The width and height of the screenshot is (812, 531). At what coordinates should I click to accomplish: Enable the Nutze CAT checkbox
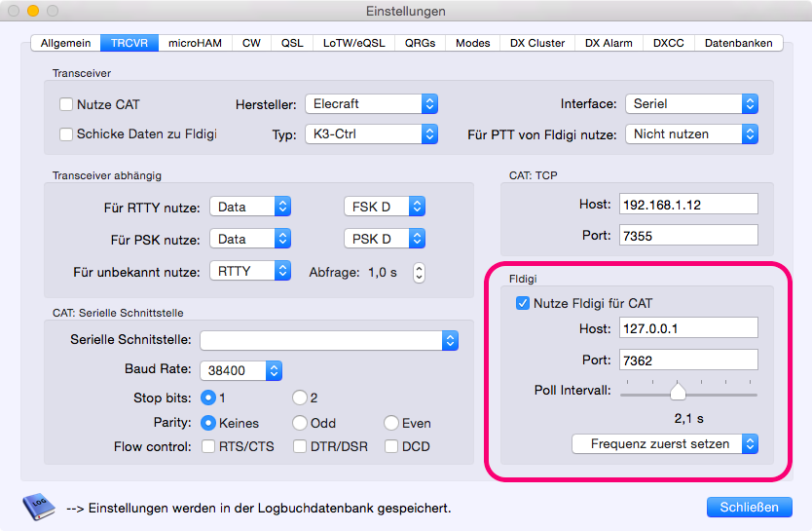(66, 104)
